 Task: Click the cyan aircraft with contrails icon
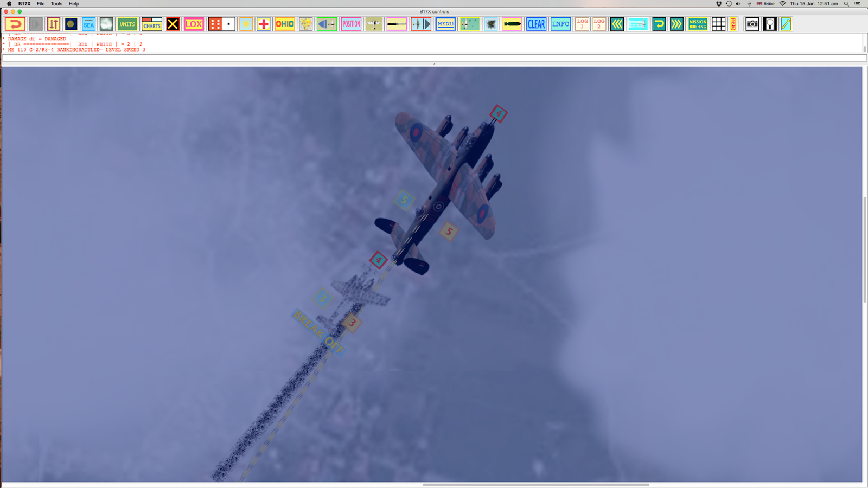638,24
